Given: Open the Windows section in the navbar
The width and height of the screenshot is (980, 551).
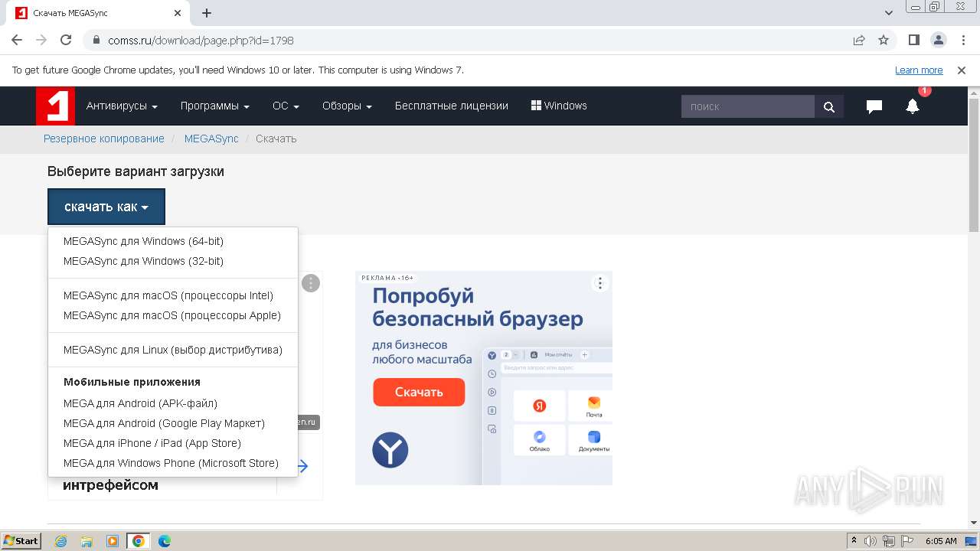Looking at the screenshot, I should (x=559, y=106).
